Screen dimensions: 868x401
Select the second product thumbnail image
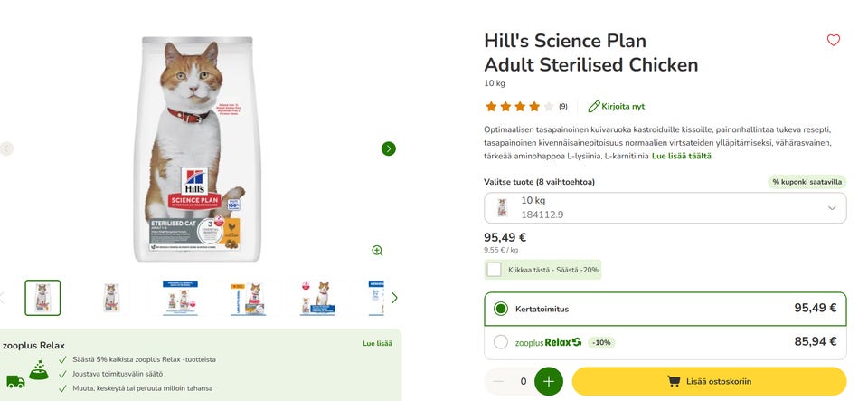pyautogui.click(x=112, y=298)
